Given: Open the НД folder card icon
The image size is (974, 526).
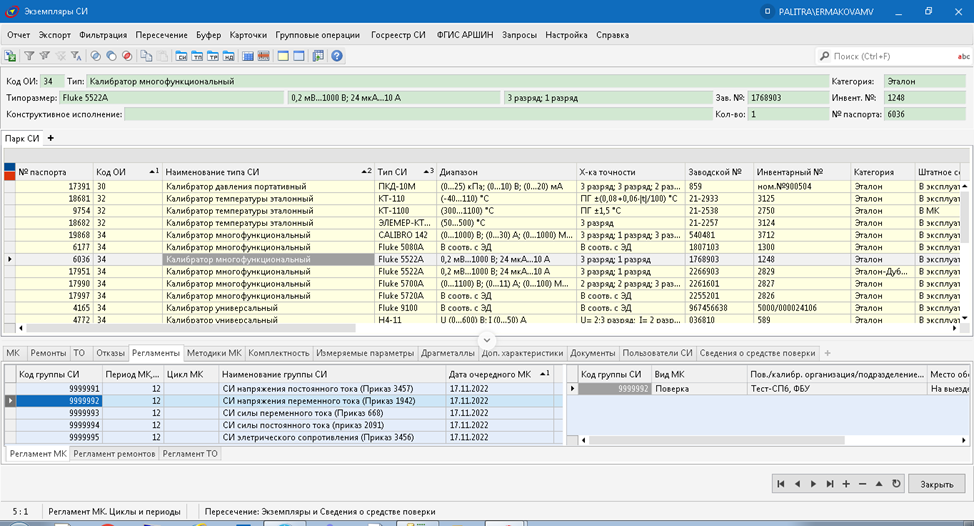Looking at the screenshot, I should click(229, 56).
